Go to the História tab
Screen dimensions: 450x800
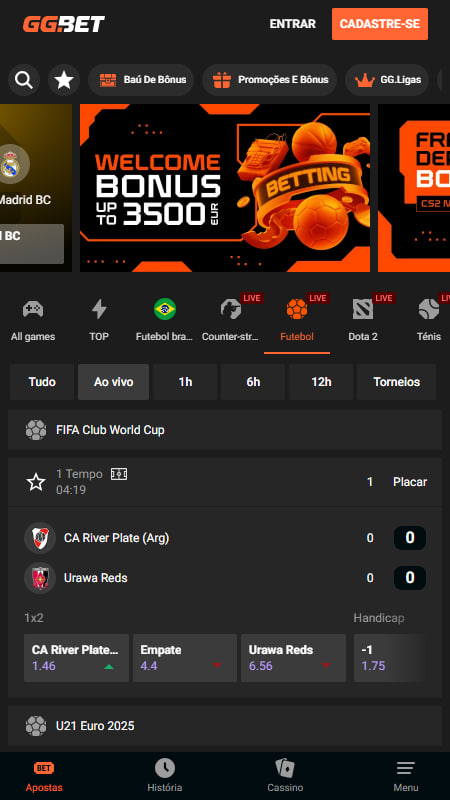pos(165,776)
